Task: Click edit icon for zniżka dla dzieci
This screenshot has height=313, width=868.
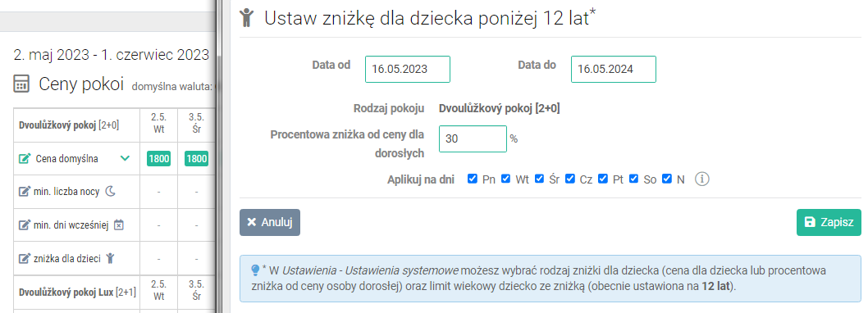Action: tap(25, 258)
